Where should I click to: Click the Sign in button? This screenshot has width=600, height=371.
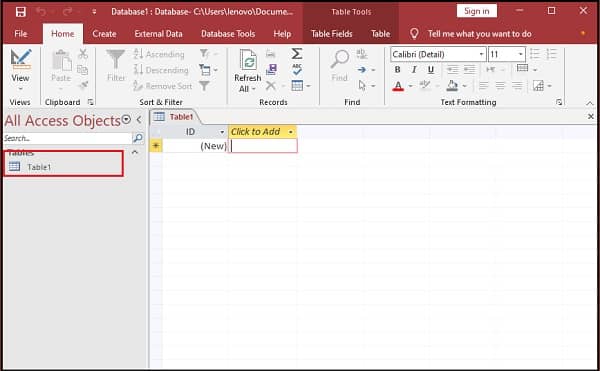(x=477, y=11)
